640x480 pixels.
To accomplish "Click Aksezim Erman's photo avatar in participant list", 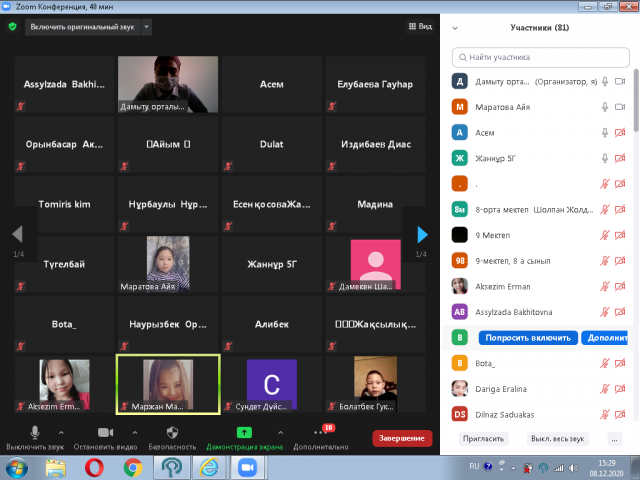I will (x=460, y=286).
